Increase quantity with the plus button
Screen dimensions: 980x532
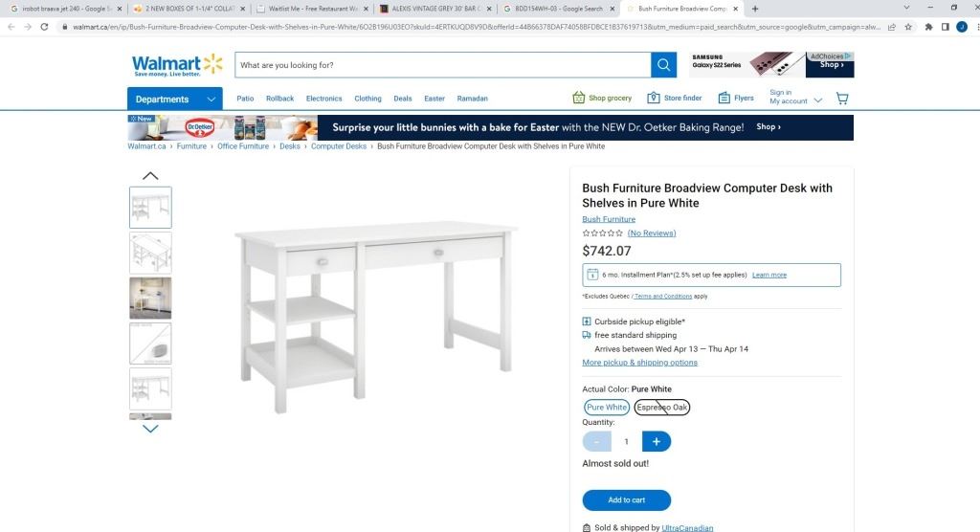(657, 441)
